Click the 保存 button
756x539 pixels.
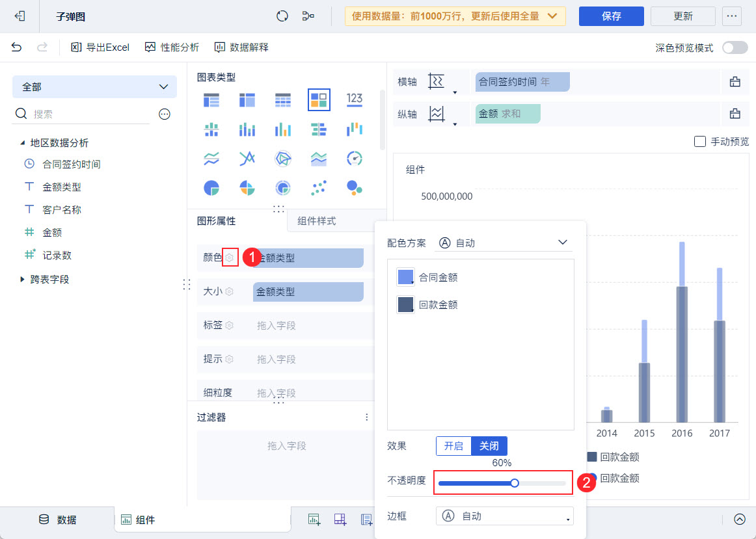point(612,16)
